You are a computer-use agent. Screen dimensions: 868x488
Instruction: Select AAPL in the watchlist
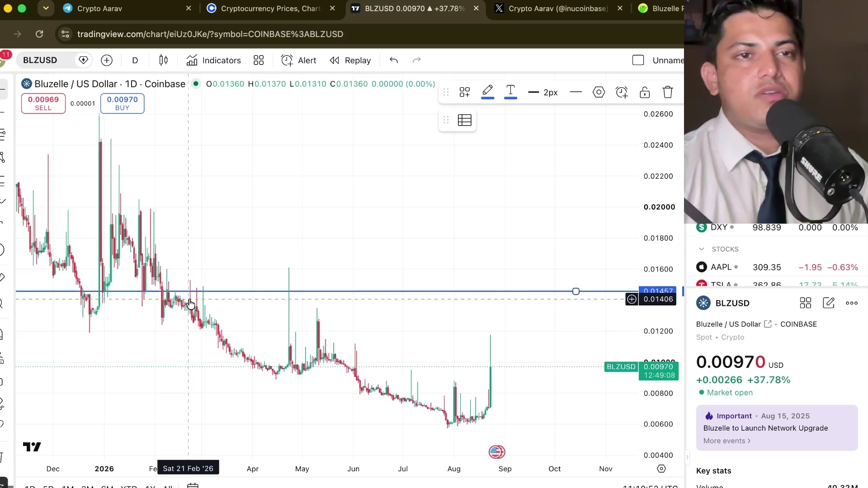coord(777,267)
